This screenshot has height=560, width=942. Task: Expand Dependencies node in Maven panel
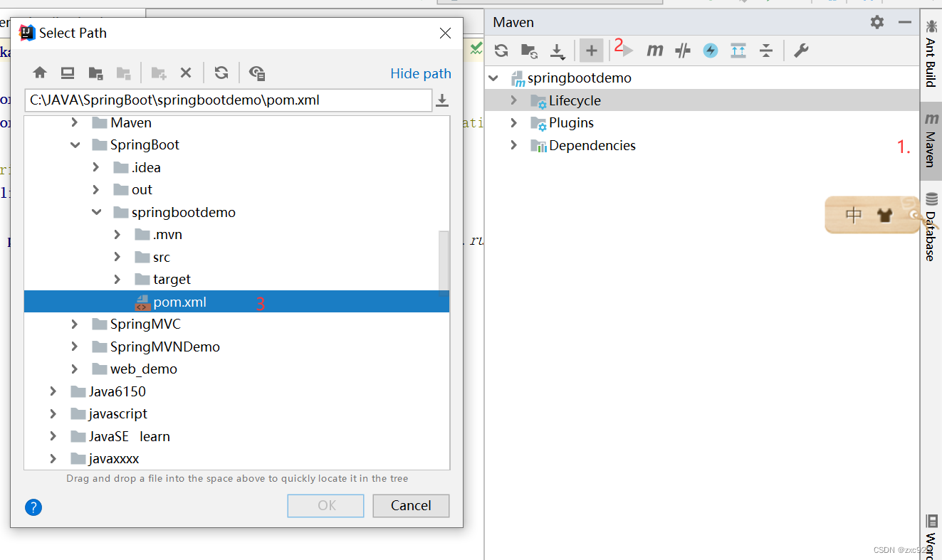(514, 145)
